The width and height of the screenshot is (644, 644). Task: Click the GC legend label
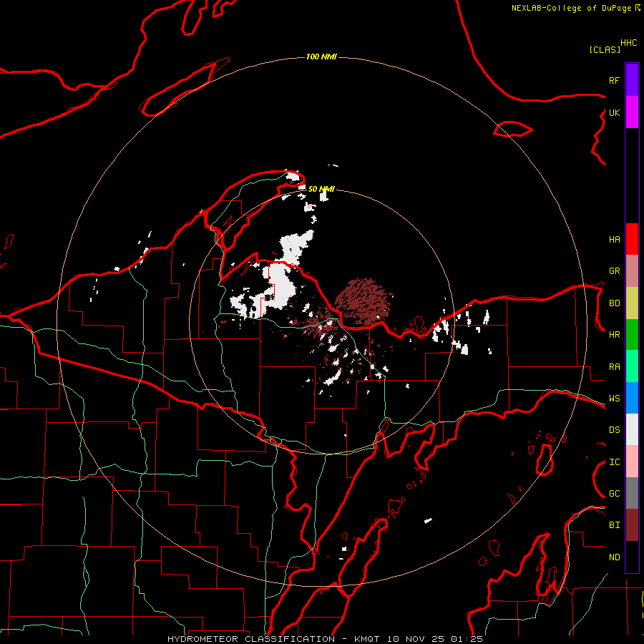coord(615,494)
